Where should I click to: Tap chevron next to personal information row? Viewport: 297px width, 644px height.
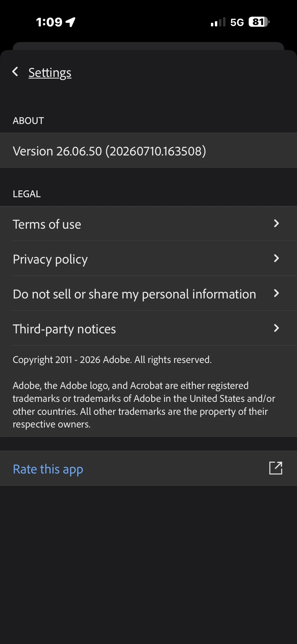click(x=276, y=293)
